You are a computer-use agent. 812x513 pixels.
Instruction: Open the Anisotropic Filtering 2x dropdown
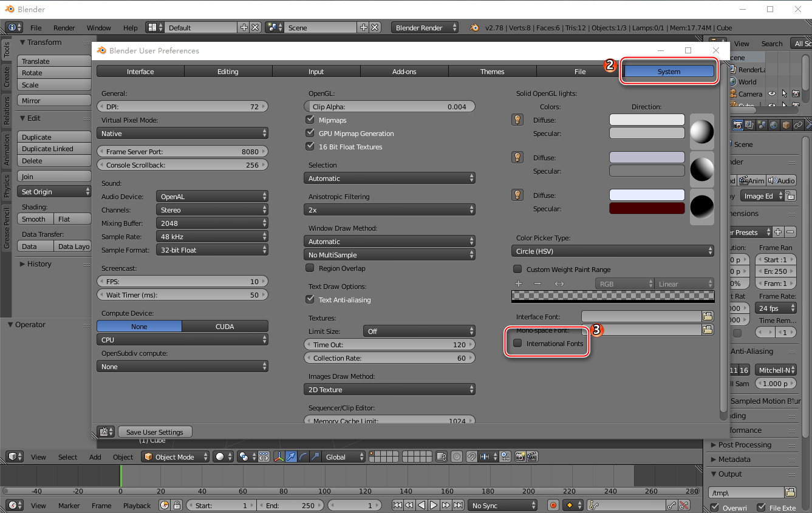tap(389, 209)
